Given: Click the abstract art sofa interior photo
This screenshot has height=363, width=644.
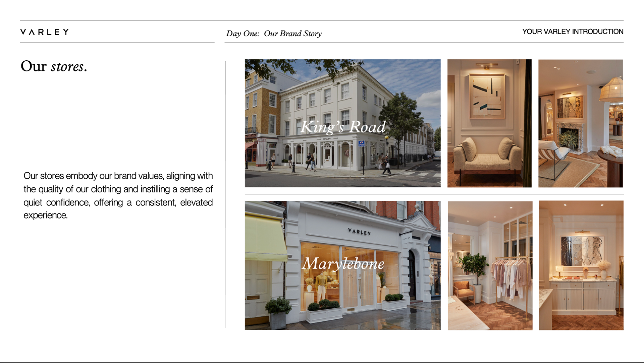Looking at the screenshot, I should coord(489,123).
